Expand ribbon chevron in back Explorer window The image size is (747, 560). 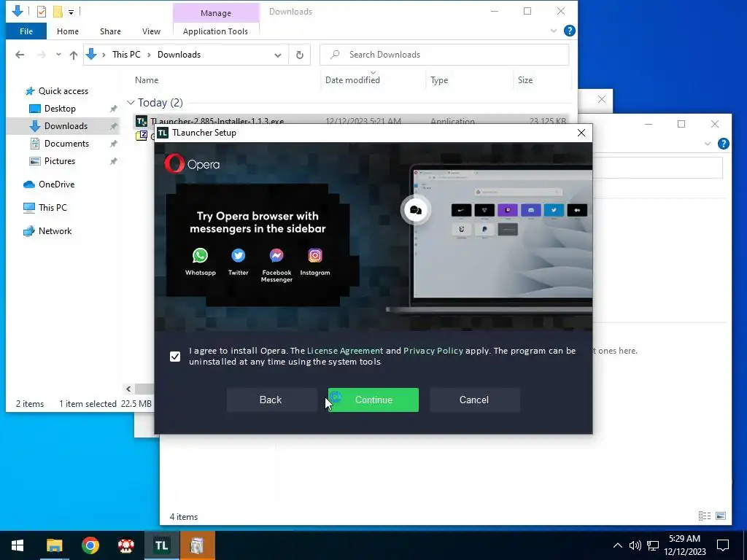(x=708, y=144)
